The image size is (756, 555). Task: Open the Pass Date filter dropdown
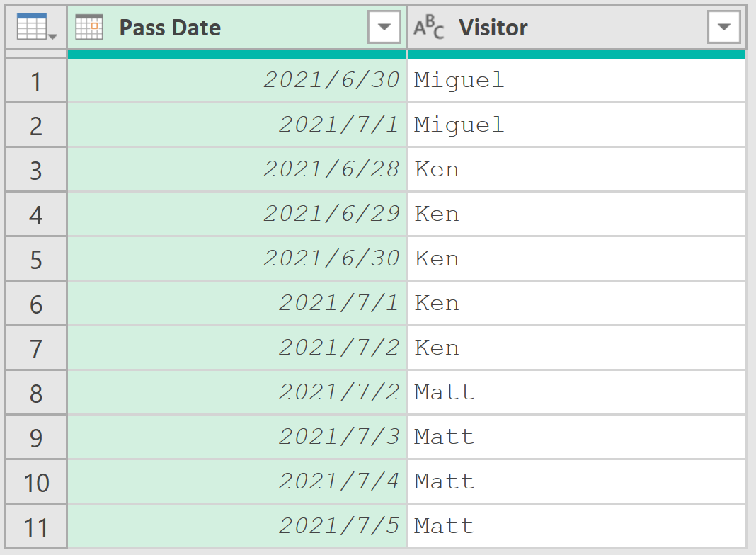coord(384,28)
